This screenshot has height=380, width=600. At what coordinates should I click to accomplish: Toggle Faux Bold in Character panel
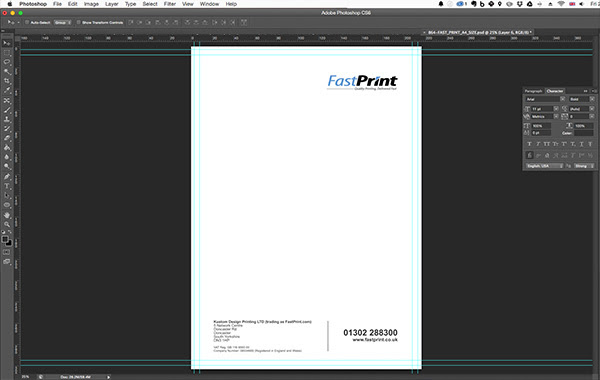pyautogui.click(x=529, y=144)
